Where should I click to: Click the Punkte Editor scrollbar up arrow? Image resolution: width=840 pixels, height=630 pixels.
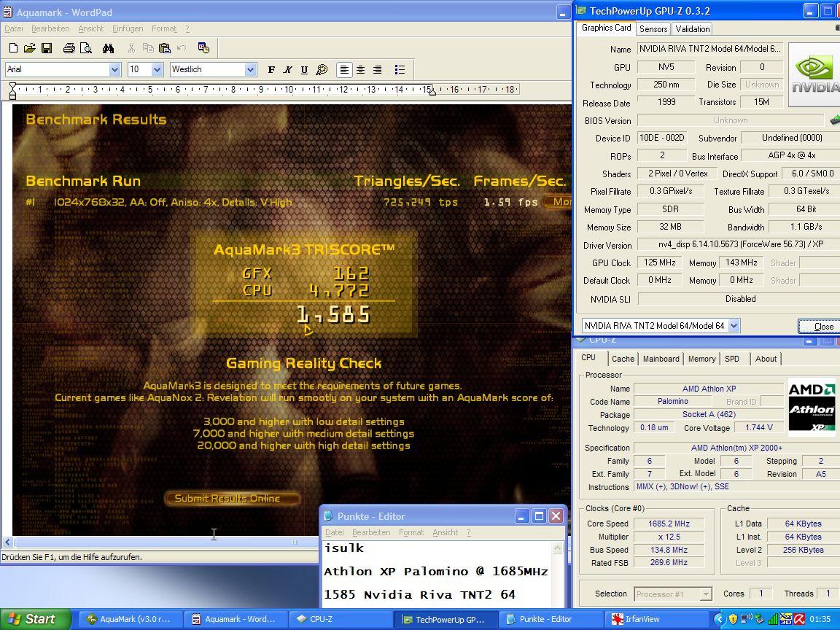pos(558,548)
